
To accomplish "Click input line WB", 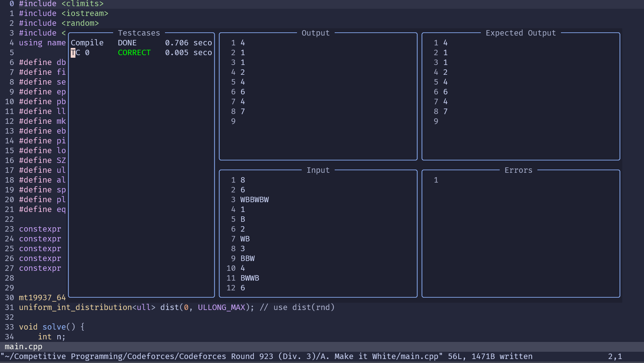I will click(245, 239).
